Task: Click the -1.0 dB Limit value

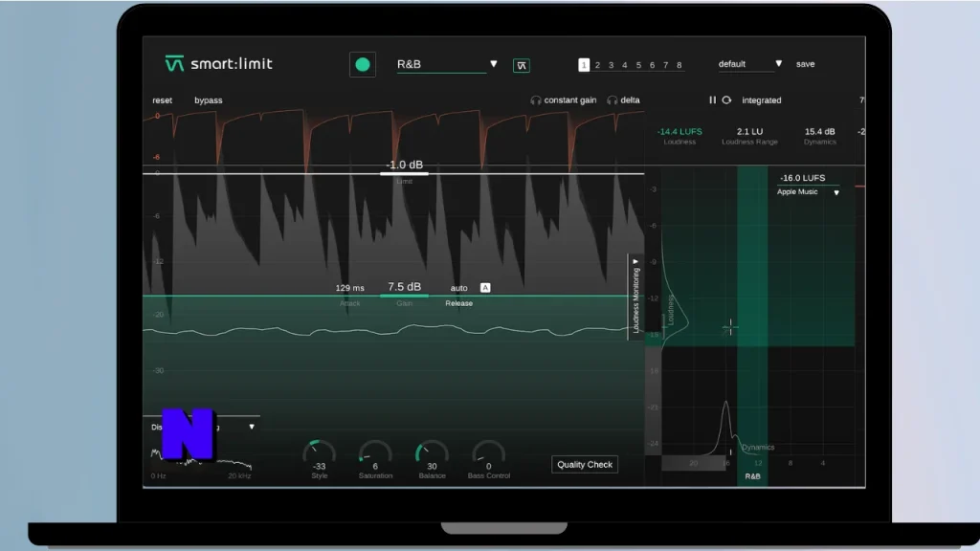Action: click(405, 165)
